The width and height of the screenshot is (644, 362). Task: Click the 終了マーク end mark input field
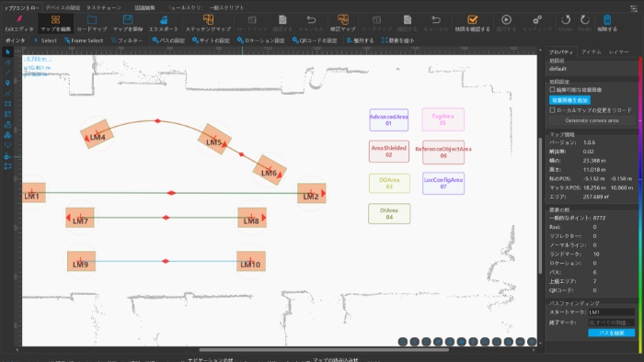pos(612,322)
